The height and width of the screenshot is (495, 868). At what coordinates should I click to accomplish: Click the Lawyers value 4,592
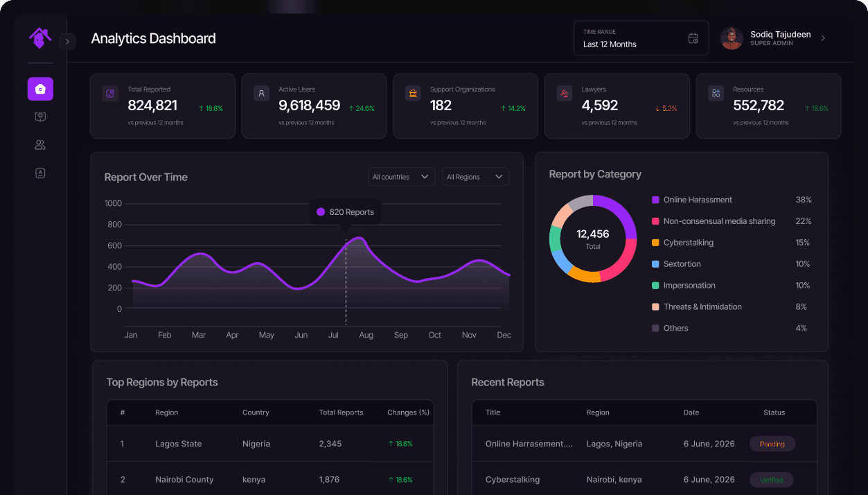600,105
